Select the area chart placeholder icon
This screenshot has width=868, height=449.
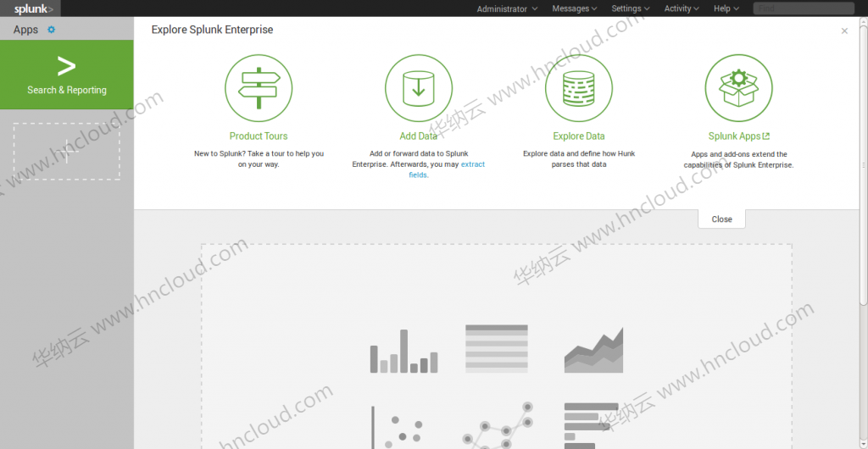coord(593,350)
